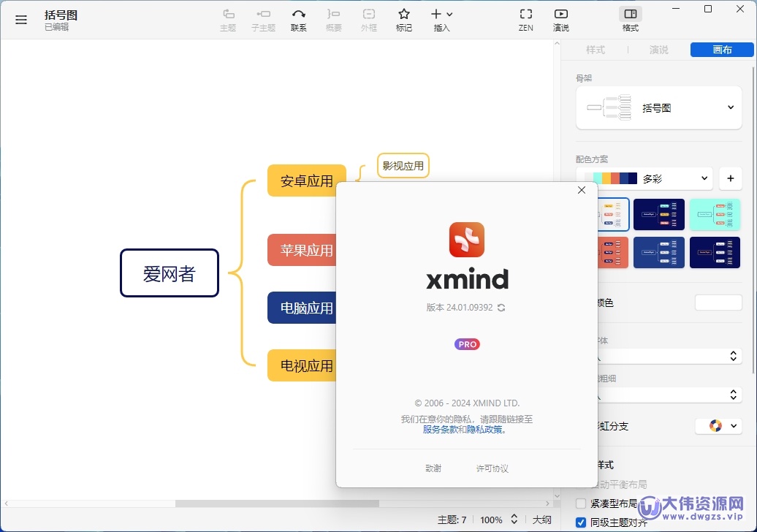Switch to Outline view (大纲)
Viewport: 757px width, 532px height.
(541, 520)
